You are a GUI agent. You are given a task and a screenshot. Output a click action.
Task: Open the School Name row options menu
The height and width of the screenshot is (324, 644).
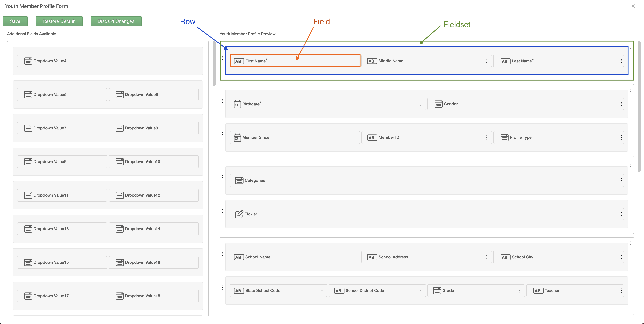click(223, 254)
